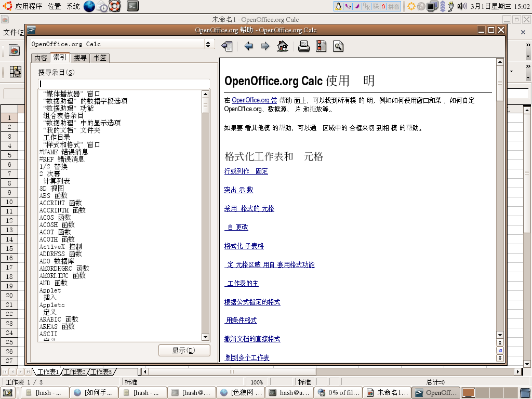Click the 显示(D) button
This screenshot has height=399, width=532.
click(x=184, y=351)
